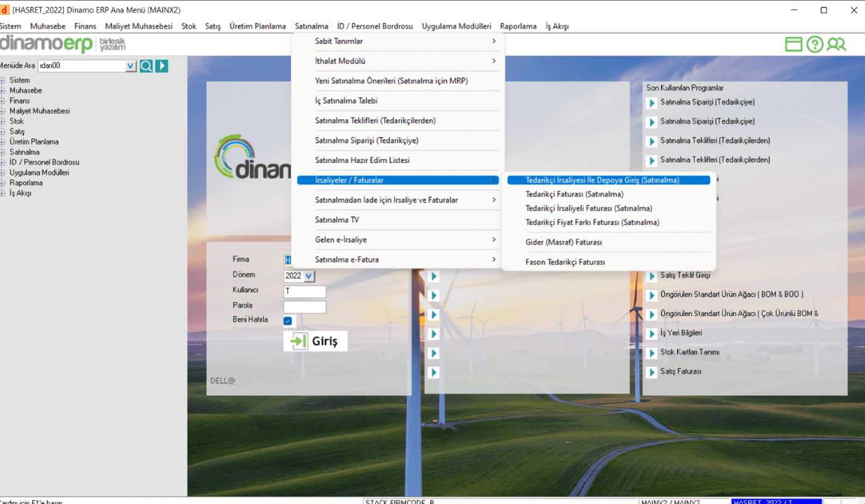Click the Menüde Ara search text field
This screenshot has width=865, height=504.
click(x=82, y=66)
